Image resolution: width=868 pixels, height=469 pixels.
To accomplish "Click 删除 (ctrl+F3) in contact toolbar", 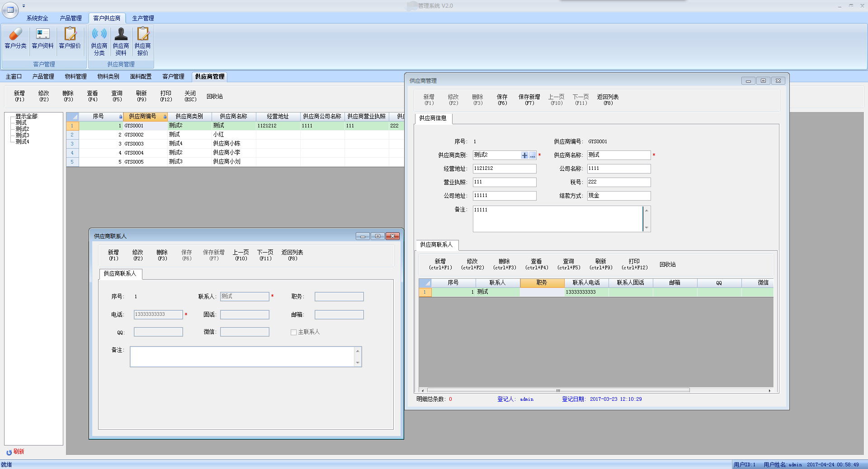I will coord(505,264).
